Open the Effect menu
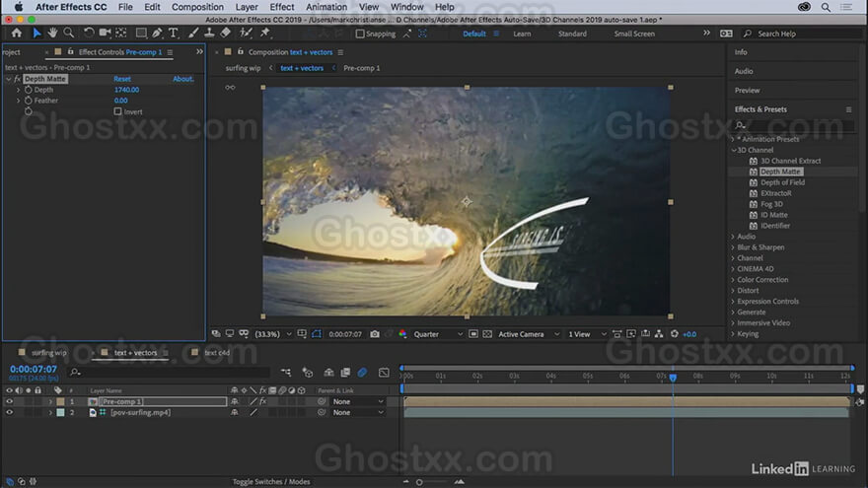 [282, 7]
